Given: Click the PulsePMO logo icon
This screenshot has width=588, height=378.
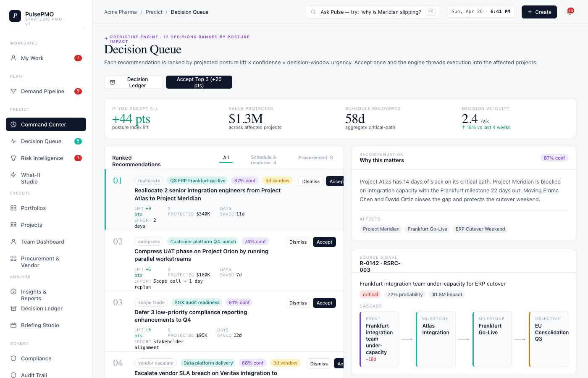Looking at the screenshot, I should point(15,16).
